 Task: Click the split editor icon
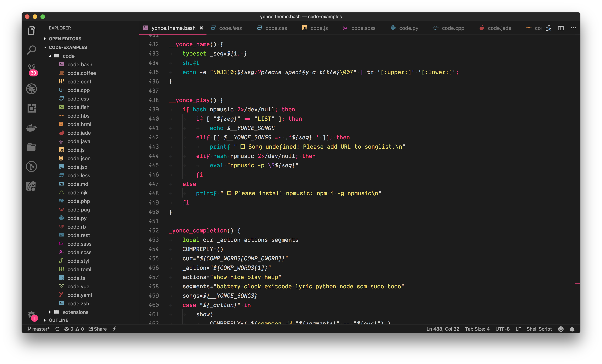pyautogui.click(x=561, y=28)
